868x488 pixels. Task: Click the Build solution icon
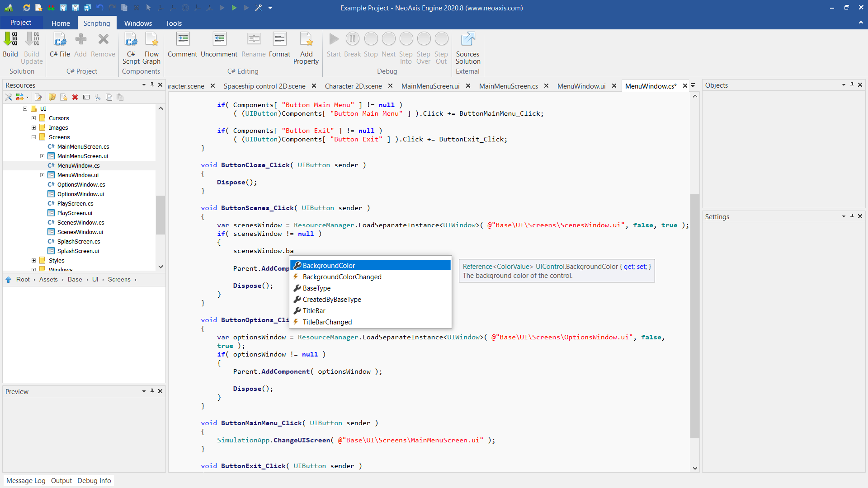[10, 39]
